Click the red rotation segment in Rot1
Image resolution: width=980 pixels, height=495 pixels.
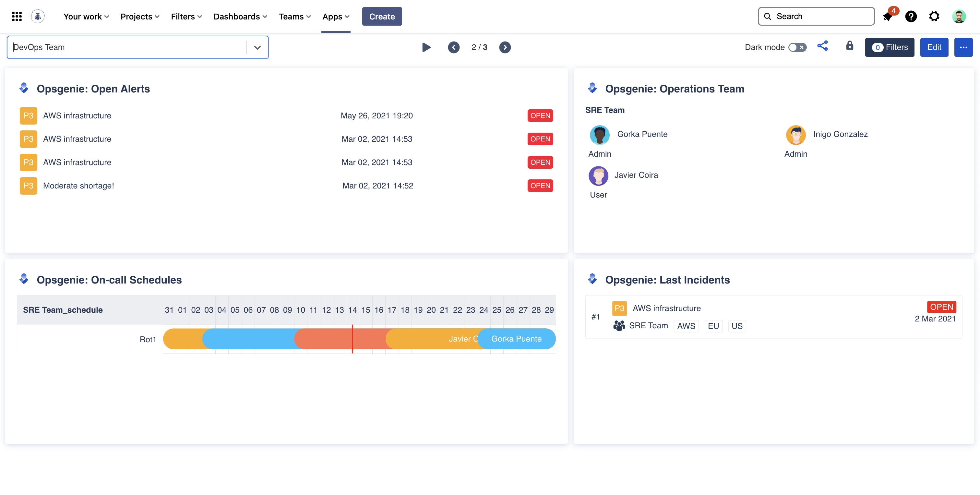click(x=341, y=339)
